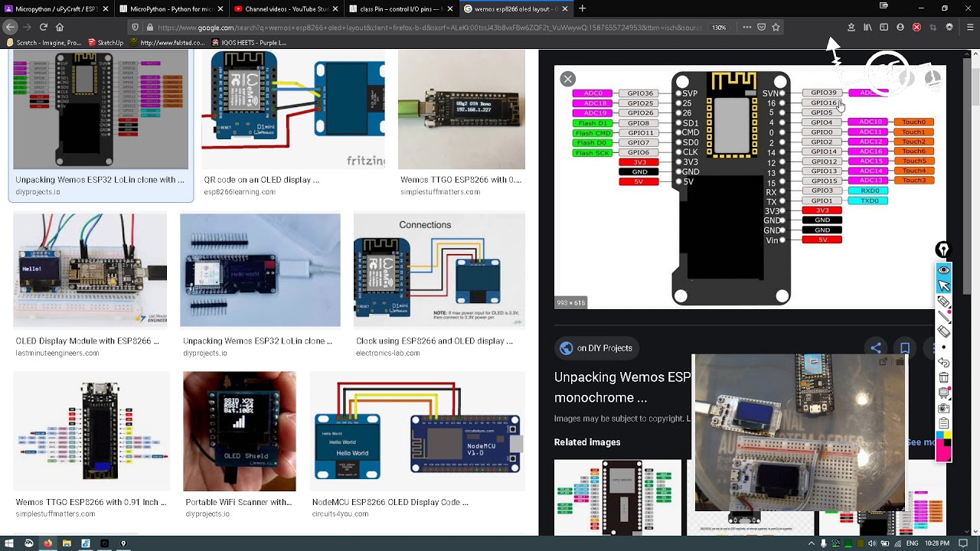Bookmark this page with the star icon
The image size is (980, 551).
(776, 28)
